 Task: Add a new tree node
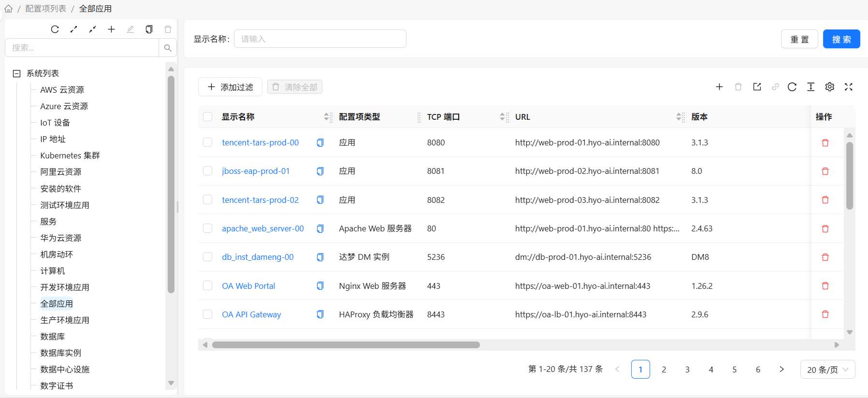coord(111,29)
